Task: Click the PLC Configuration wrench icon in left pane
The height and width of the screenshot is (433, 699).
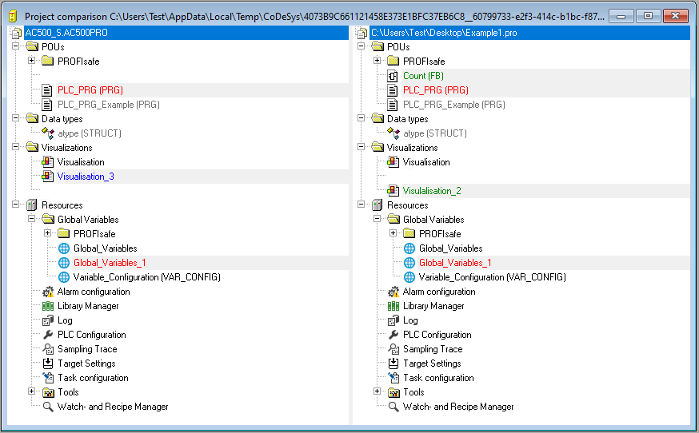Action: tap(47, 335)
